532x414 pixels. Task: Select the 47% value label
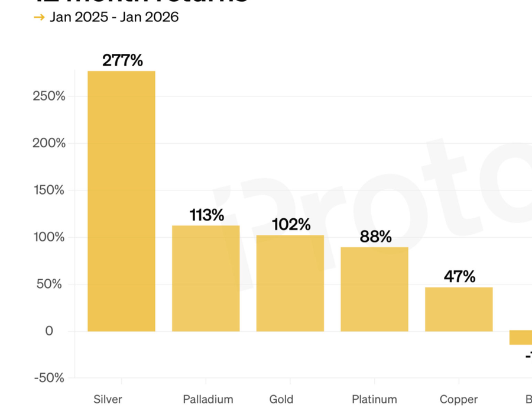tap(459, 276)
